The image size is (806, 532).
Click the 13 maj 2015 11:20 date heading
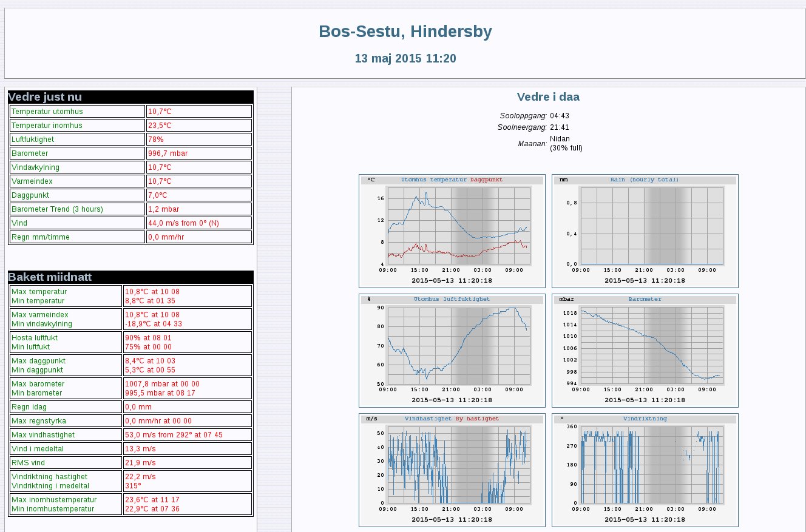pos(405,59)
